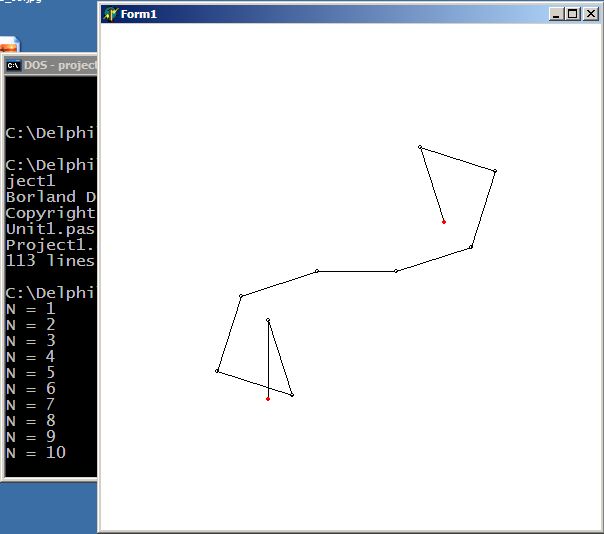Click the red endpoint in upper right path
Screen dimensions: 604x534
tap(444, 222)
